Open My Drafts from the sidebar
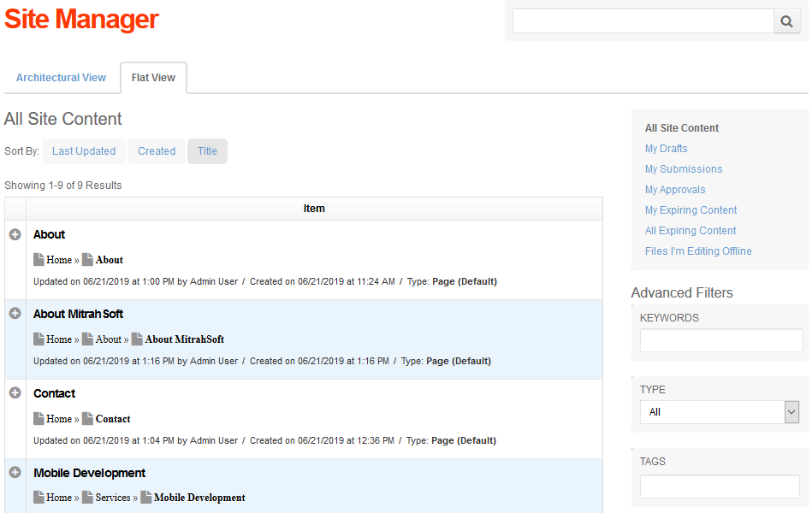This screenshot has height=513, width=812. tap(667, 148)
